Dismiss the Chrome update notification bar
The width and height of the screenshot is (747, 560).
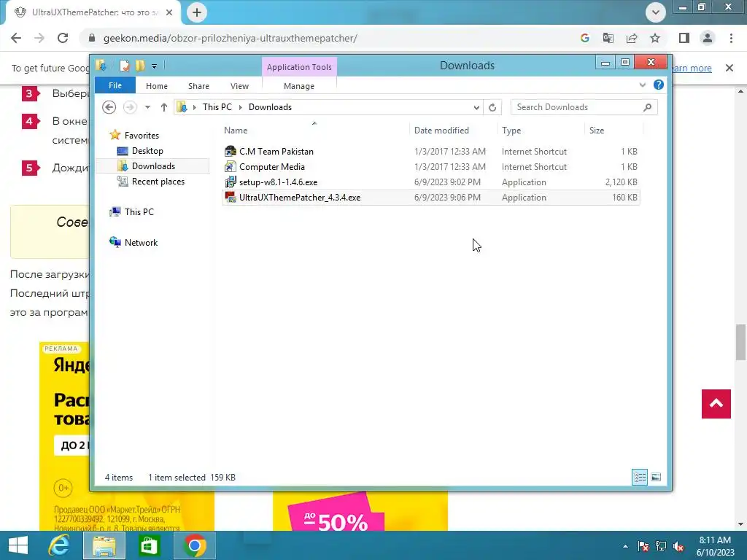[x=729, y=68]
